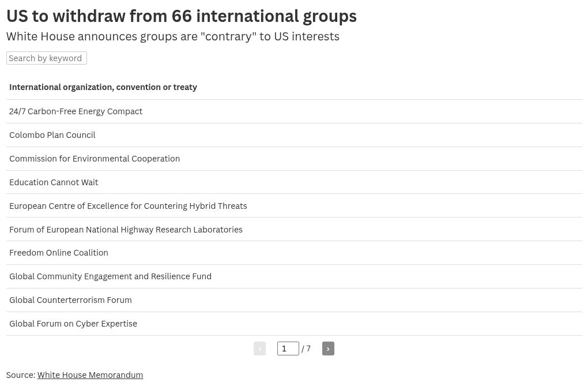588x386 pixels.
Task: Select the Education Cannot Wait row
Action: pos(54,182)
